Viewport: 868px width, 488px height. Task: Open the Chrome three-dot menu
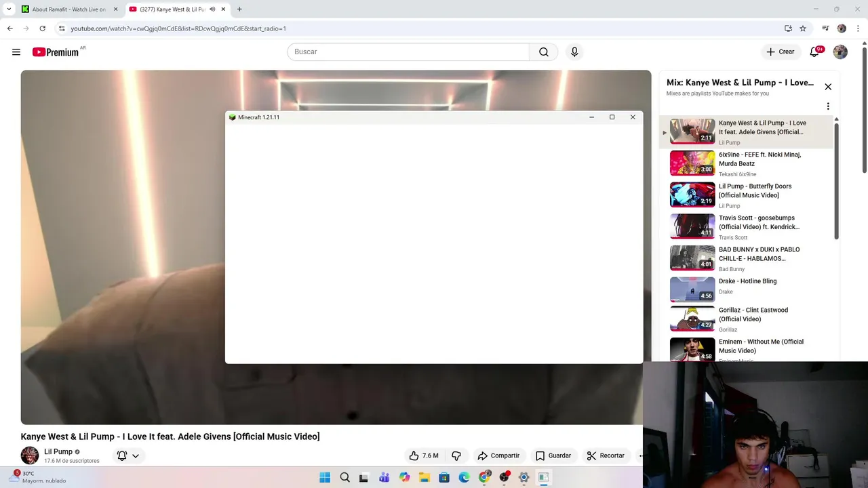(x=857, y=28)
